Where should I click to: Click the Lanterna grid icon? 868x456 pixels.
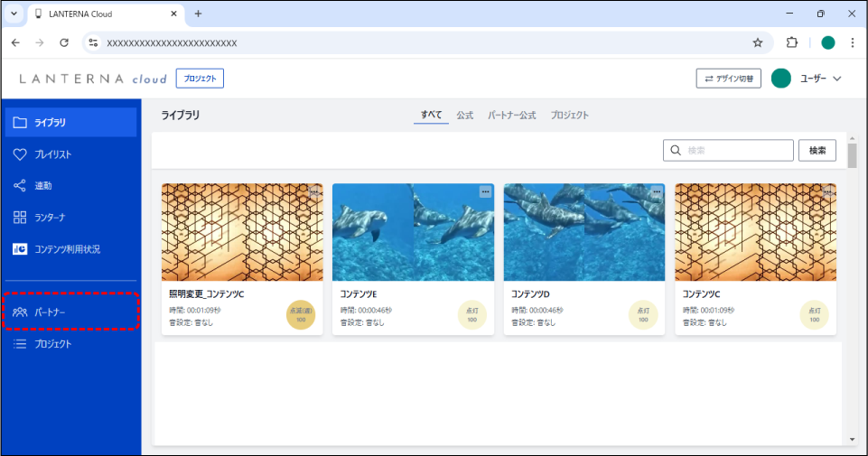pyautogui.click(x=20, y=218)
